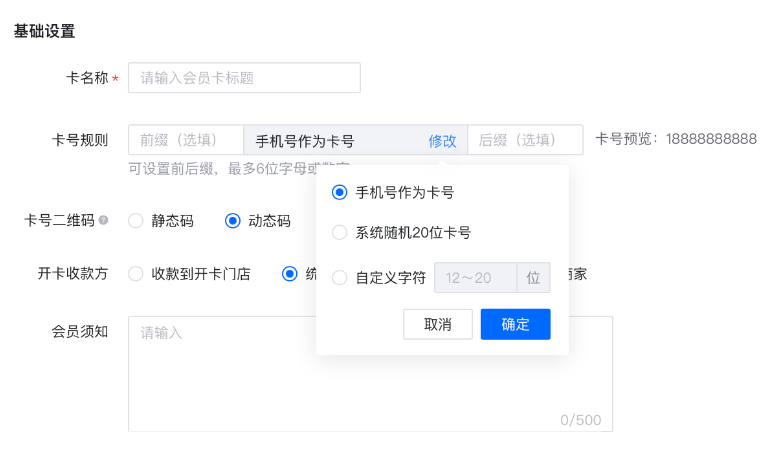Focus the 会员须知 text area

click(x=371, y=374)
